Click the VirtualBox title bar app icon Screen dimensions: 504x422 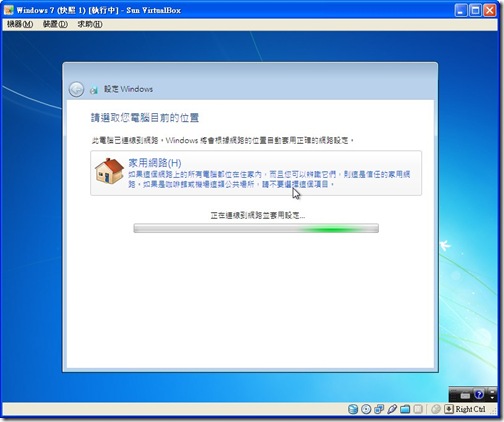[9, 10]
